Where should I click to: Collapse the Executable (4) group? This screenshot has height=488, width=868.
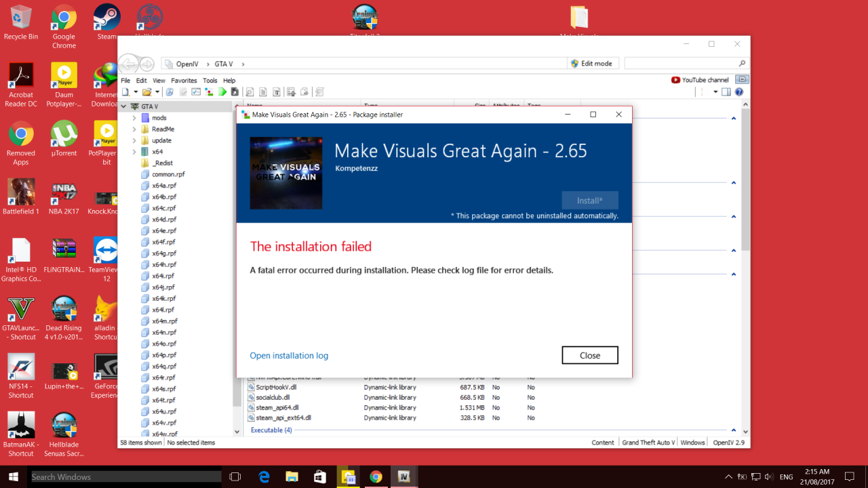tap(733, 430)
